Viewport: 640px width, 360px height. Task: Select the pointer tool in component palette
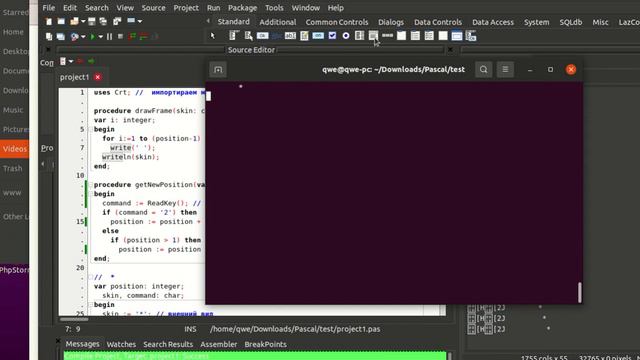click(x=213, y=36)
